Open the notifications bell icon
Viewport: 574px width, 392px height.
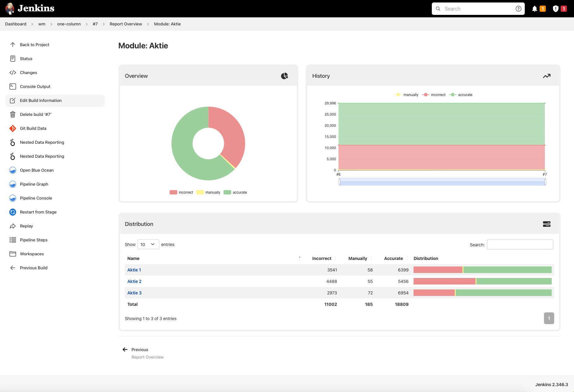coord(534,9)
